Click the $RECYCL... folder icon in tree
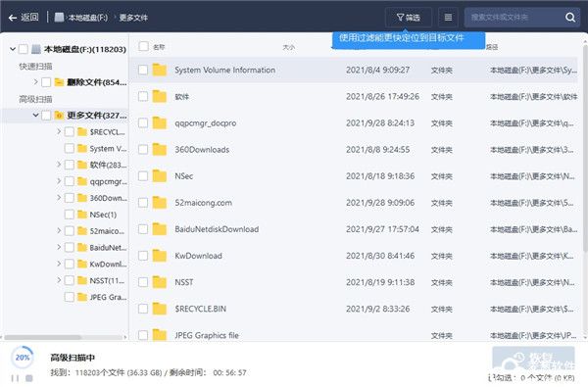 82,132
